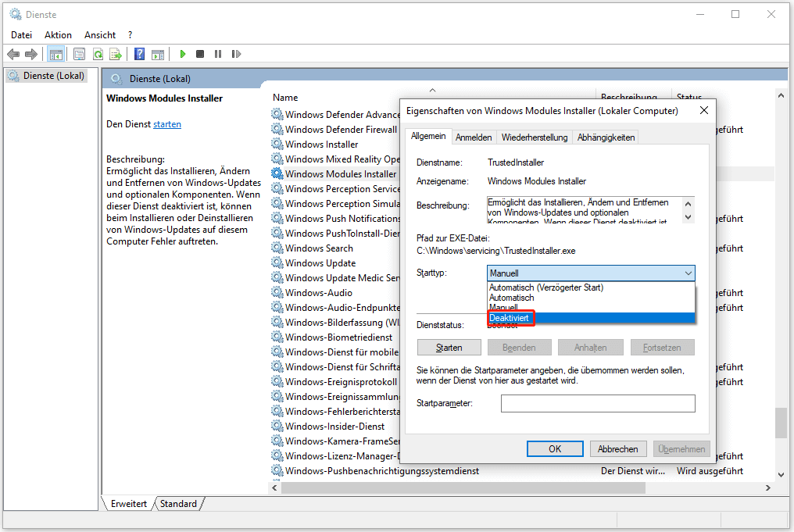The image size is (794, 532).
Task: Select Windows Perception Service row
Action: (335, 188)
